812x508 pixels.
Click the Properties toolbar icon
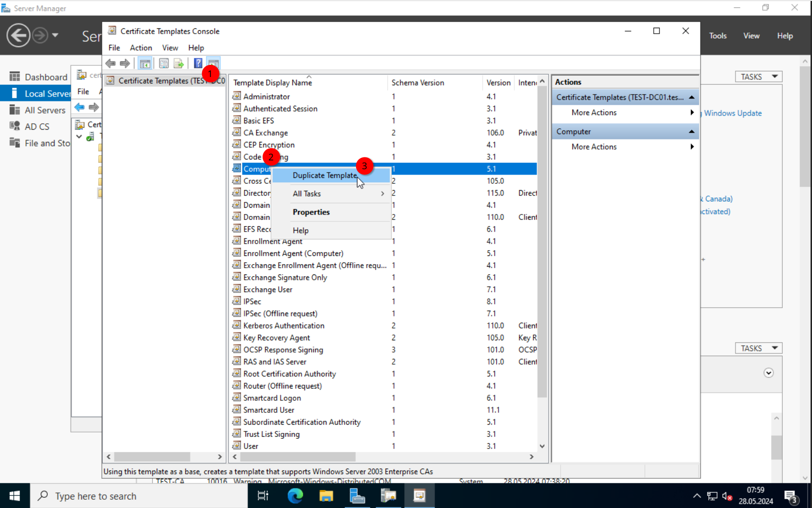(x=164, y=63)
